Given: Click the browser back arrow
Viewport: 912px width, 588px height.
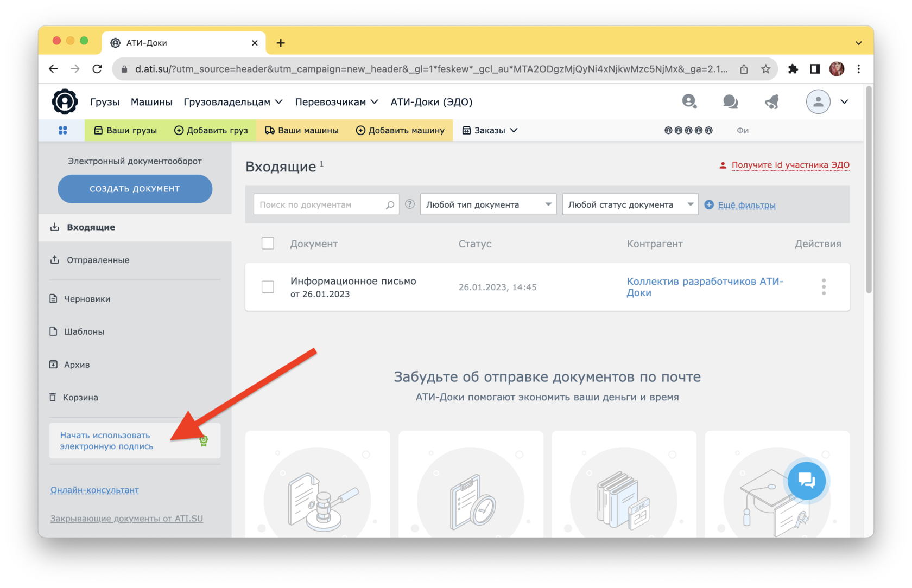Looking at the screenshot, I should (x=53, y=69).
